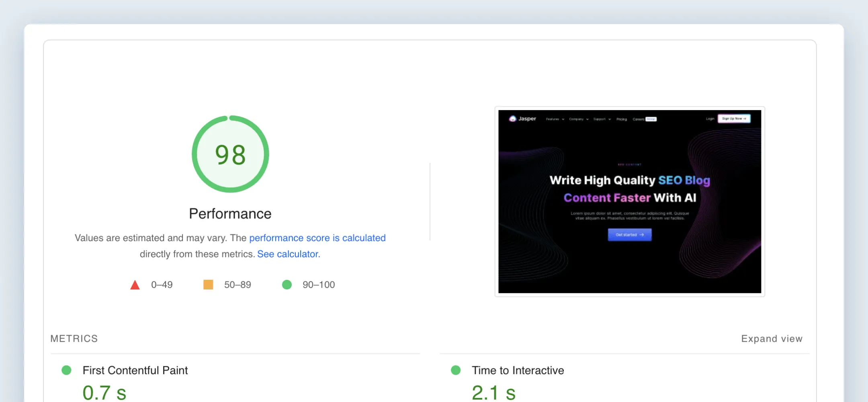868x402 pixels.
Task: Click the 98 performance score gauge
Action: point(230,154)
